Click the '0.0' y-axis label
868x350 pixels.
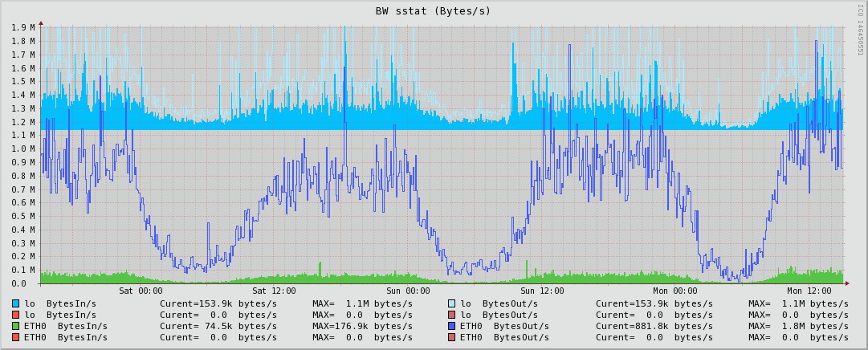coord(18,284)
